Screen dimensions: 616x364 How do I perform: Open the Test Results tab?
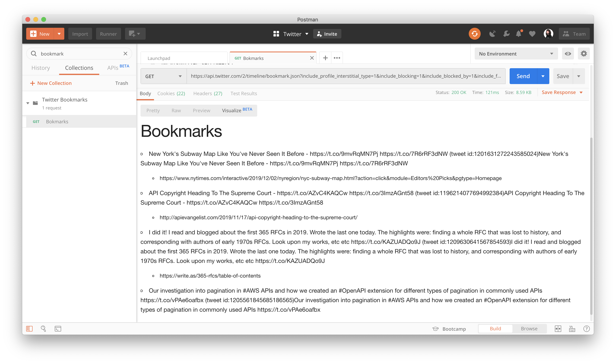click(244, 93)
